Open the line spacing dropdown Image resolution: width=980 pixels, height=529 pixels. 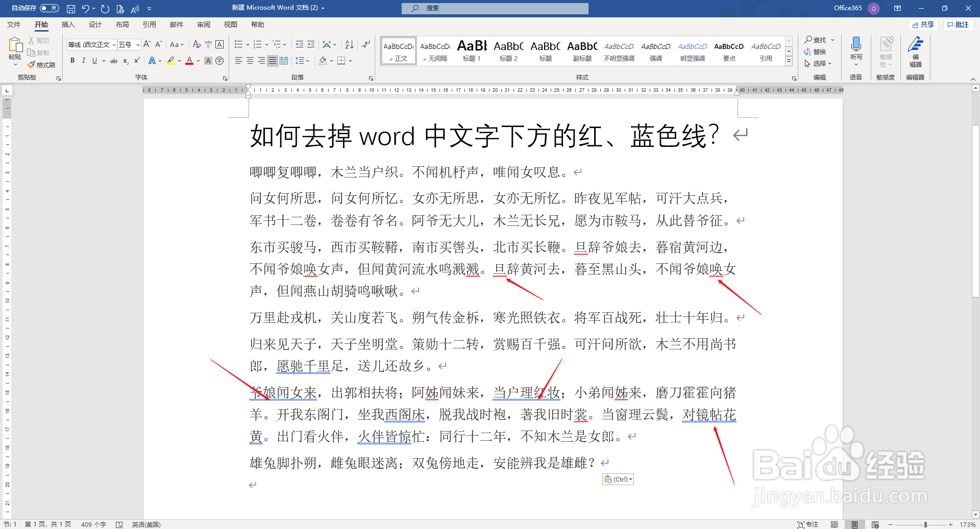click(302, 61)
